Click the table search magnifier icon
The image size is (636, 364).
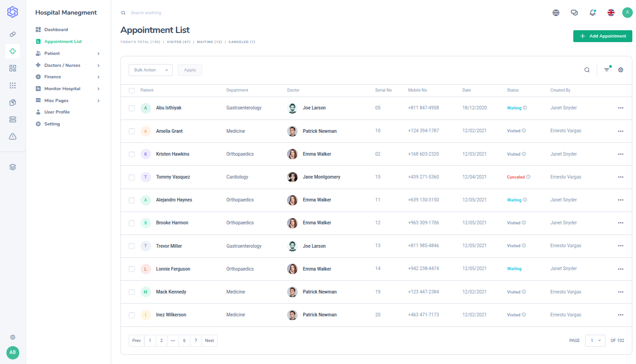[x=587, y=70]
